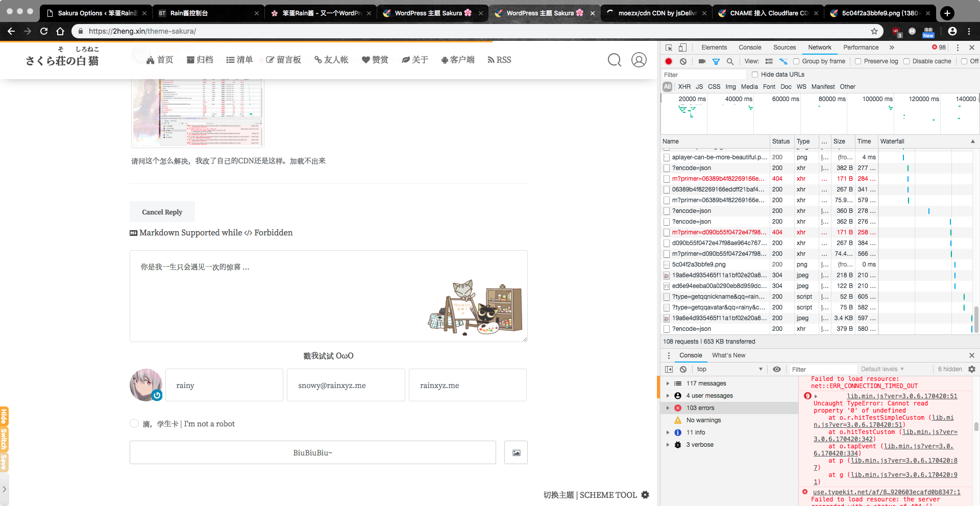Open console settings gear icon
This screenshot has width=980, height=506.
[x=972, y=369]
